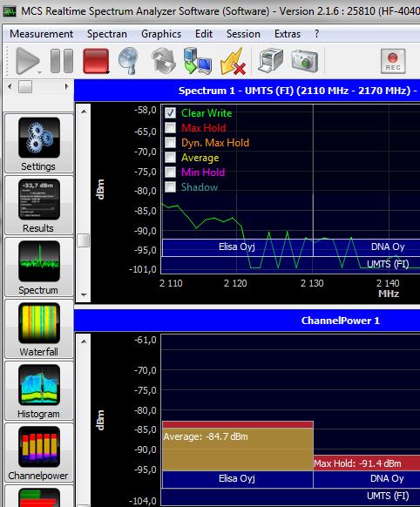Click the ChannelPower 1 title bar

point(247,321)
